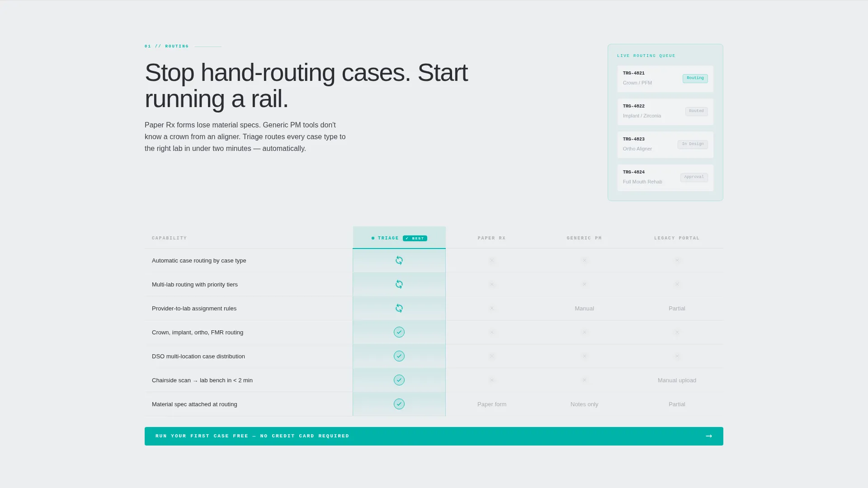Click checkmark for Material spec attached at routing
This screenshot has height=488, width=868.
click(x=399, y=404)
